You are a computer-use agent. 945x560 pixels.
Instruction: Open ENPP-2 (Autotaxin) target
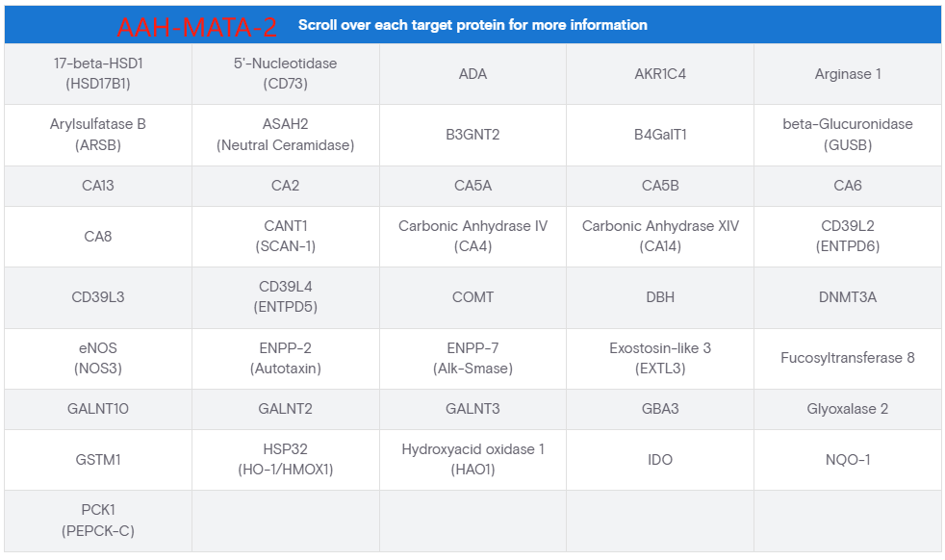tap(285, 358)
